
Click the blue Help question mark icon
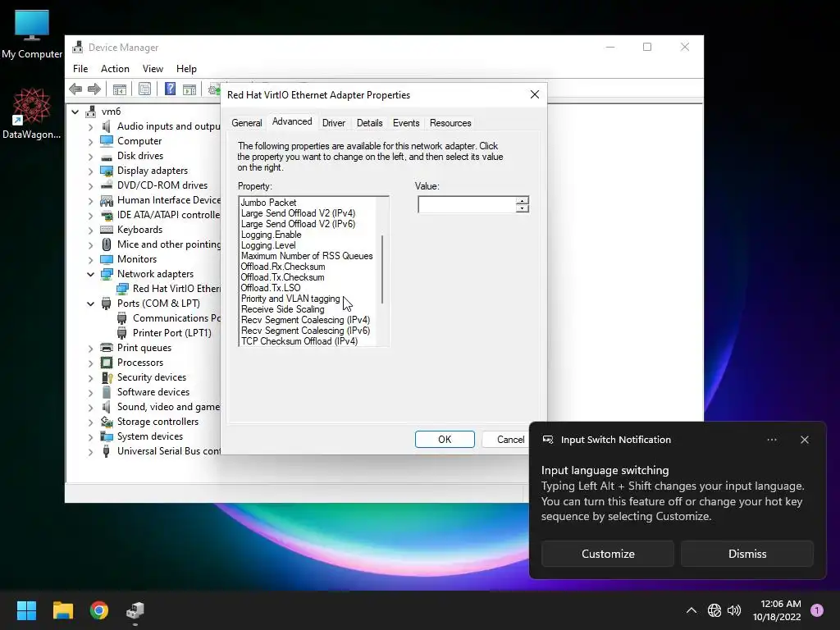click(x=170, y=89)
